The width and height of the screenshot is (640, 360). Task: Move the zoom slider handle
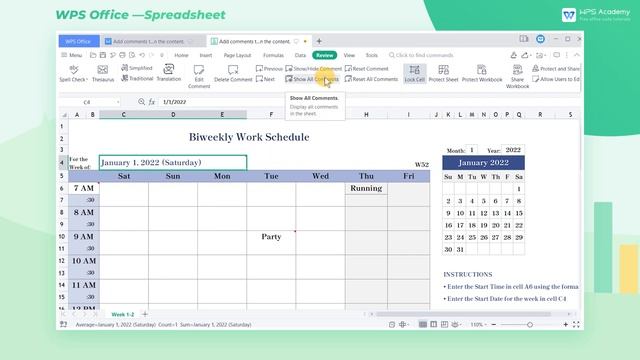coord(530,324)
